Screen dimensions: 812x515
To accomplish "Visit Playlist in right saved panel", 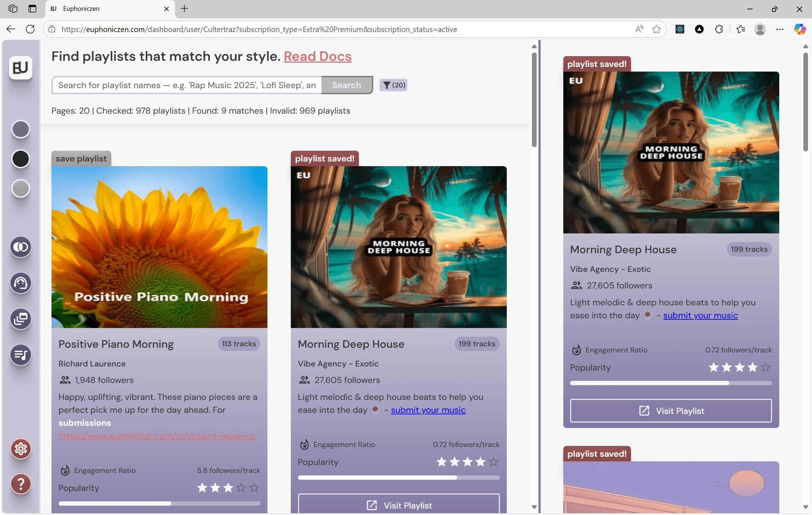I will [x=671, y=411].
